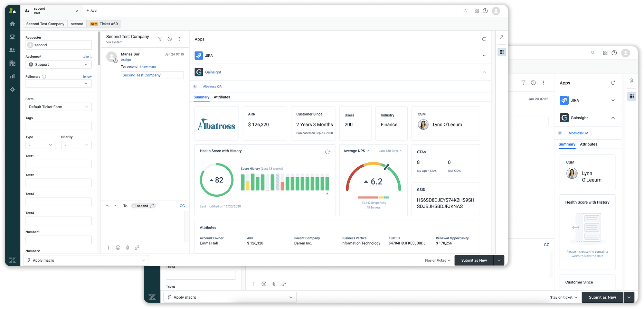Open the Submit as New arrow in front window
This screenshot has height=309, width=644.
499,261
